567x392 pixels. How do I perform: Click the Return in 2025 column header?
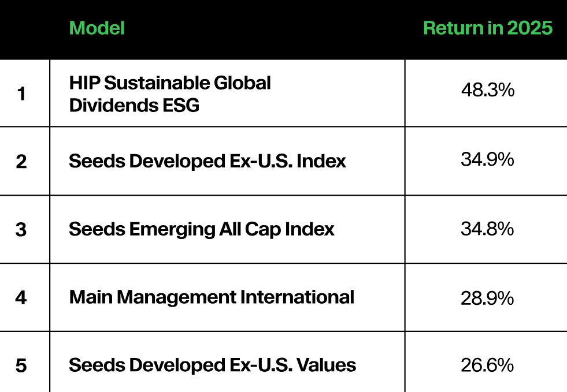coord(488,28)
